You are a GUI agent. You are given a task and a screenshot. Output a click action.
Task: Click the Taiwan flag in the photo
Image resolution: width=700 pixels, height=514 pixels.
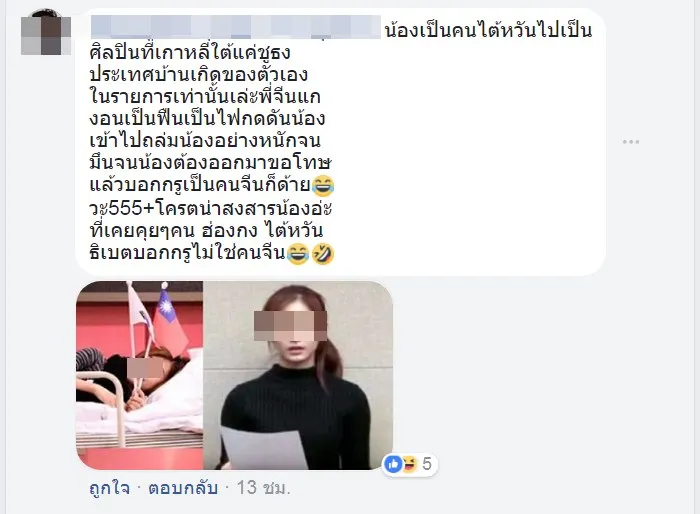171,322
